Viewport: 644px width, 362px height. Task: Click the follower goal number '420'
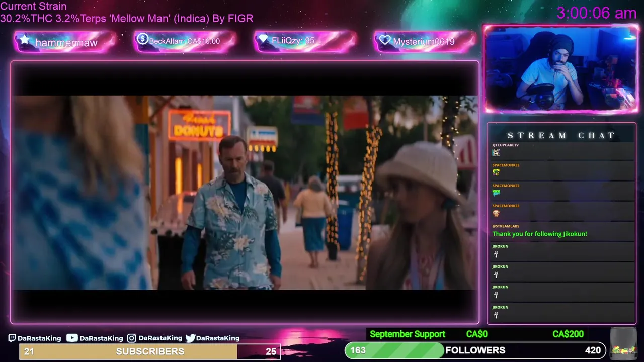pyautogui.click(x=593, y=350)
